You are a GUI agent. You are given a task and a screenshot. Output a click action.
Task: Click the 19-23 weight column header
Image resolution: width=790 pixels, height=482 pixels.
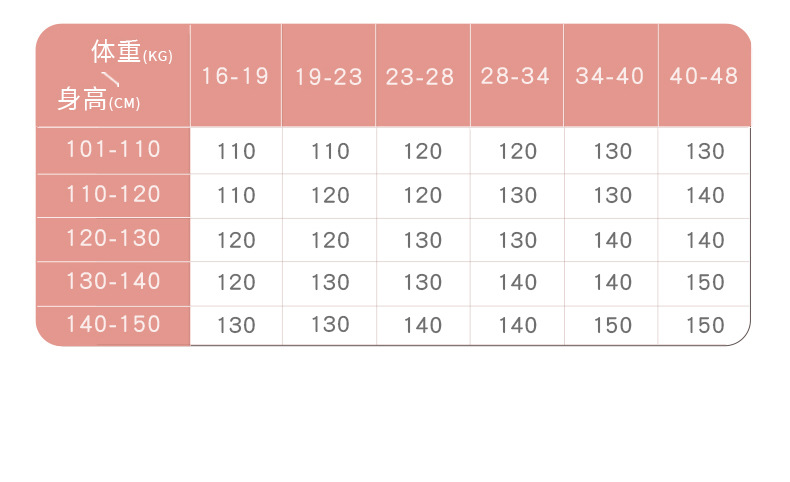(328, 77)
